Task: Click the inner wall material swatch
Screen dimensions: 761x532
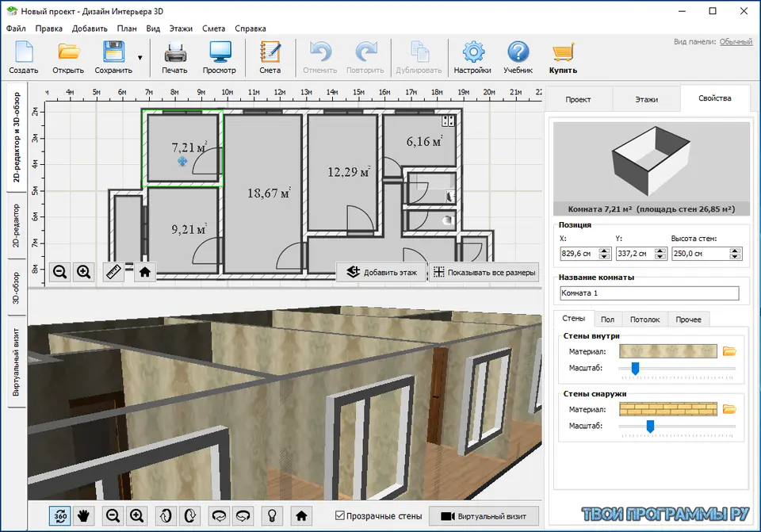Action: click(667, 351)
